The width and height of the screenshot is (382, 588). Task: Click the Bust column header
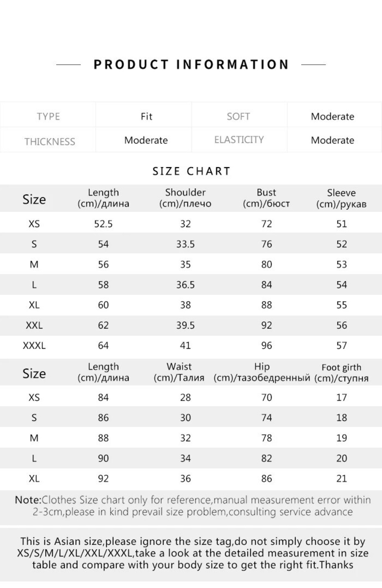(x=266, y=198)
